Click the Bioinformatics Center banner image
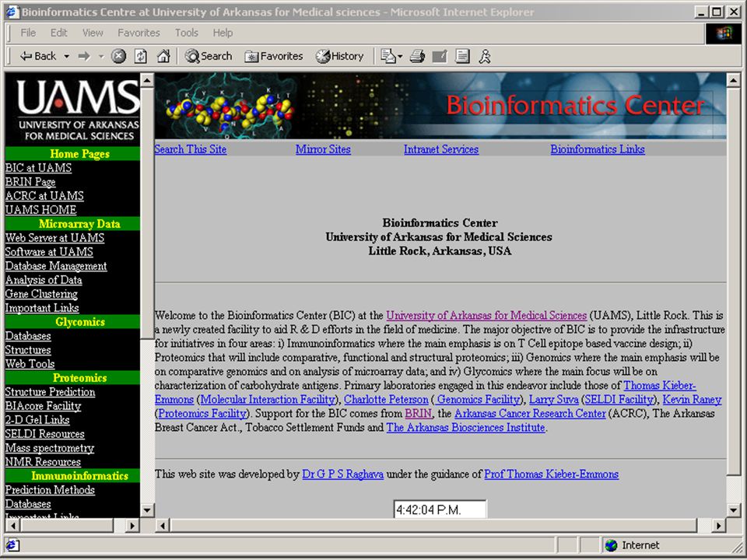Image resolution: width=747 pixels, height=560 pixels. [440, 106]
